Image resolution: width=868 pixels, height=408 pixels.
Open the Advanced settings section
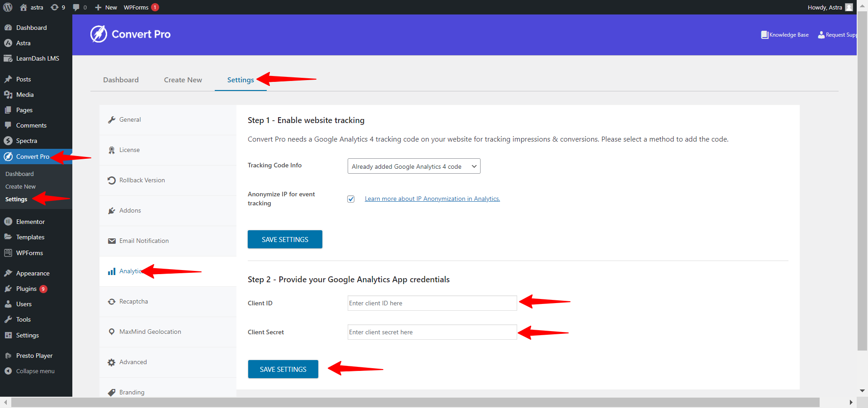pyautogui.click(x=168, y=362)
